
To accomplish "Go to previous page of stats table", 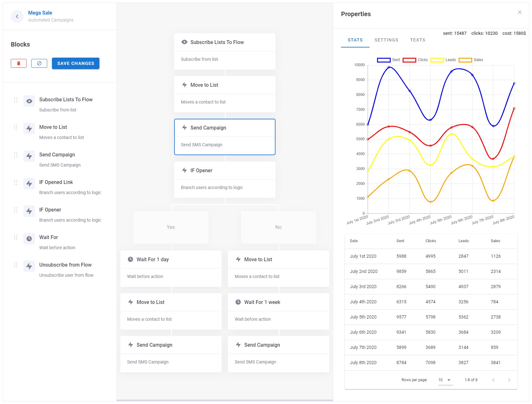I will pos(493,380).
